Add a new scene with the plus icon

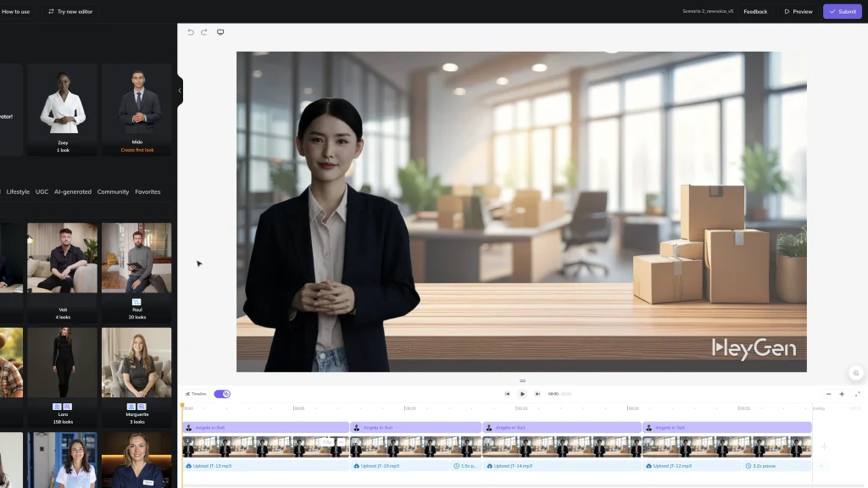tap(824, 446)
